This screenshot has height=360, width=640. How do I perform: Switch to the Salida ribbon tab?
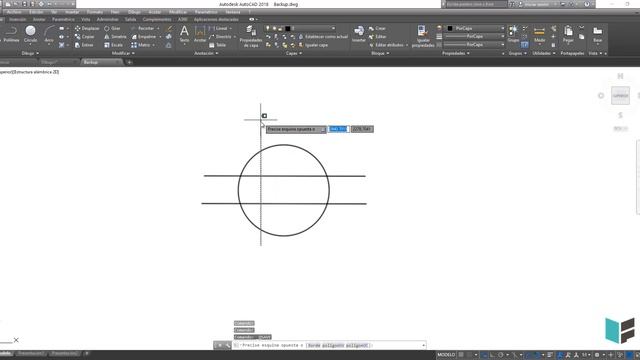point(130,20)
